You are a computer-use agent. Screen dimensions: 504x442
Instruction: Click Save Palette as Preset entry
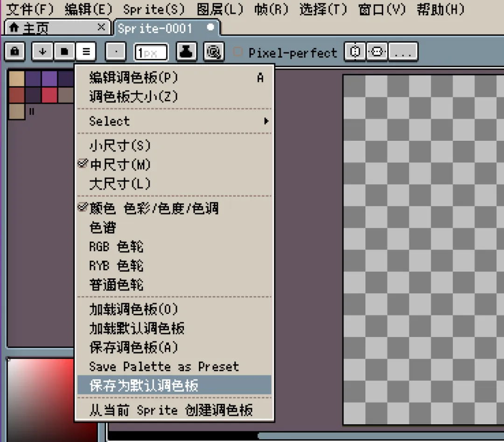tap(174, 366)
